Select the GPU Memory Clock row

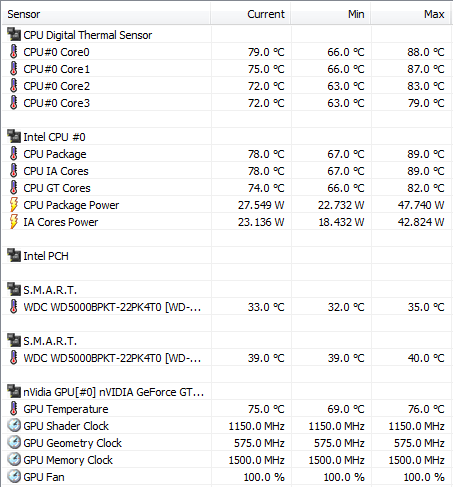(227, 460)
